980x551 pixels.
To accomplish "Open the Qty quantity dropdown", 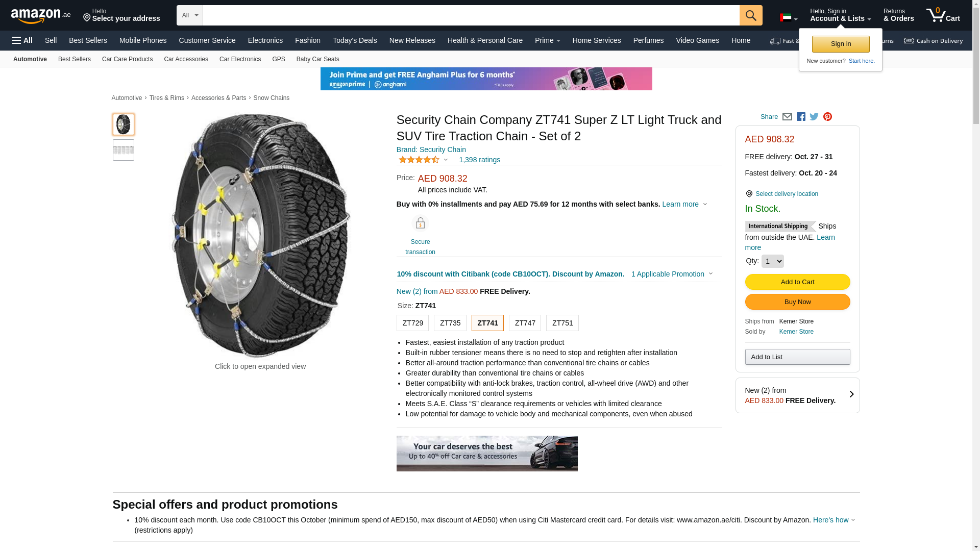I will [772, 261].
